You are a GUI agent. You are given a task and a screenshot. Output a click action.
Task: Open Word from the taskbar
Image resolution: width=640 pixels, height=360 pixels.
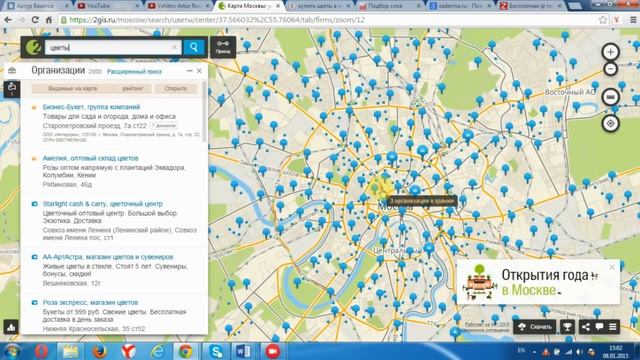pyautogui.click(x=244, y=351)
